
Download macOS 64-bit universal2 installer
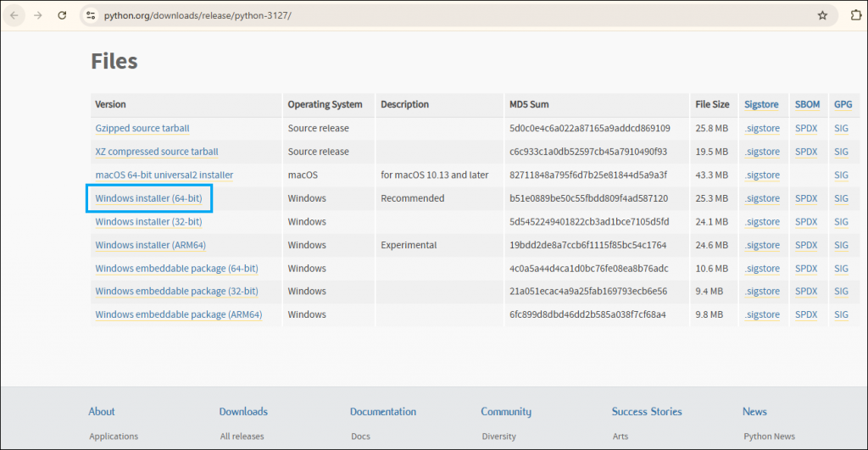coord(164,175)
